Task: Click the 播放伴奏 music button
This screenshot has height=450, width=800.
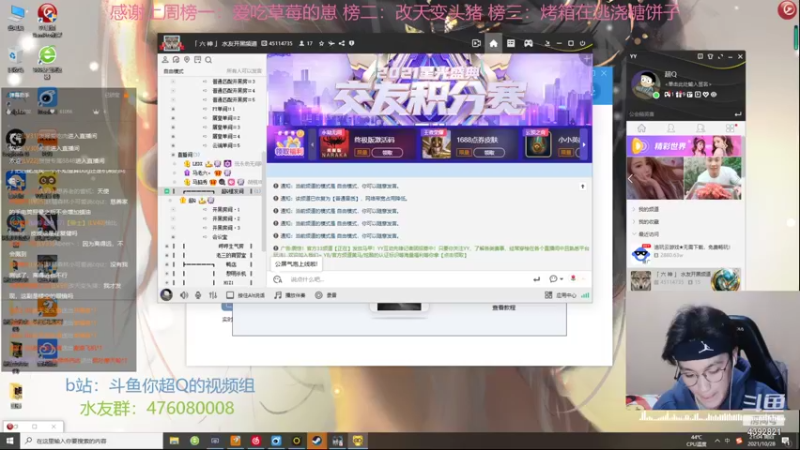Action: pyautogui.click(x=290, y=295)
